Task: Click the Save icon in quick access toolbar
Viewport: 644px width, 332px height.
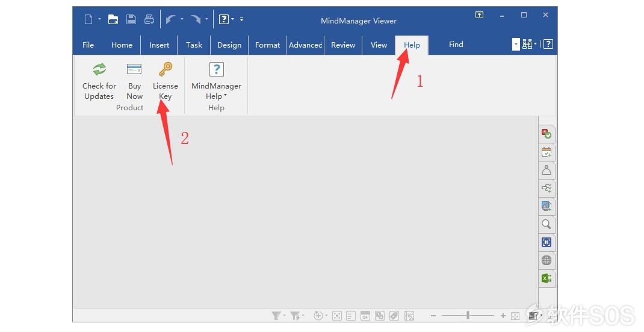Action: 131,19
